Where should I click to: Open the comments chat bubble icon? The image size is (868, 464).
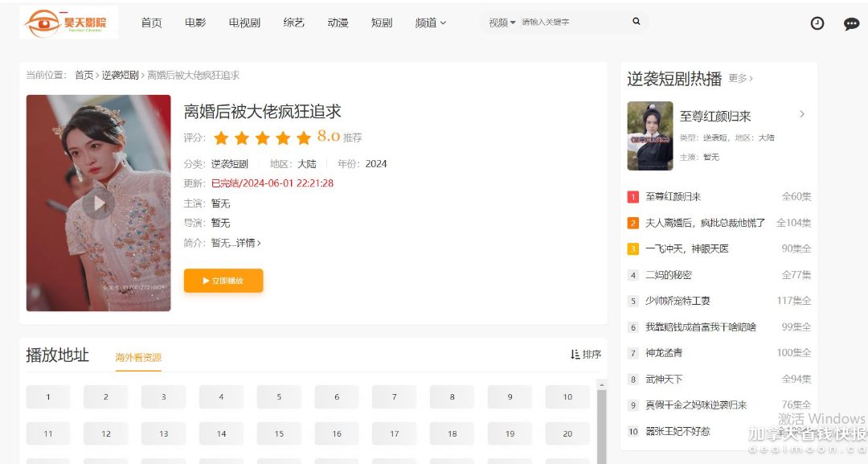(851, 24)
